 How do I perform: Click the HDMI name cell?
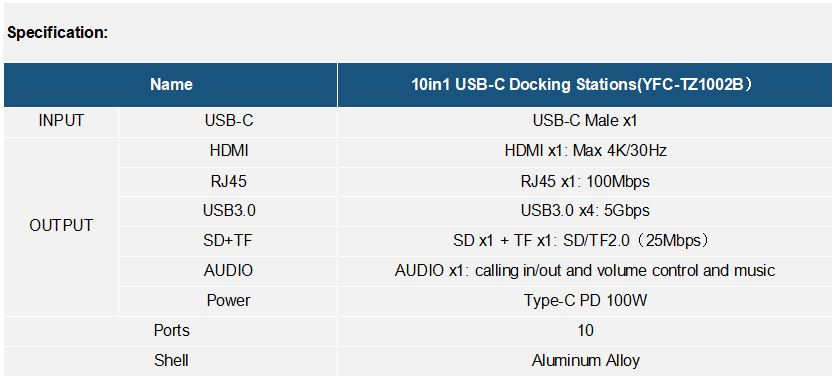point(229,152)
